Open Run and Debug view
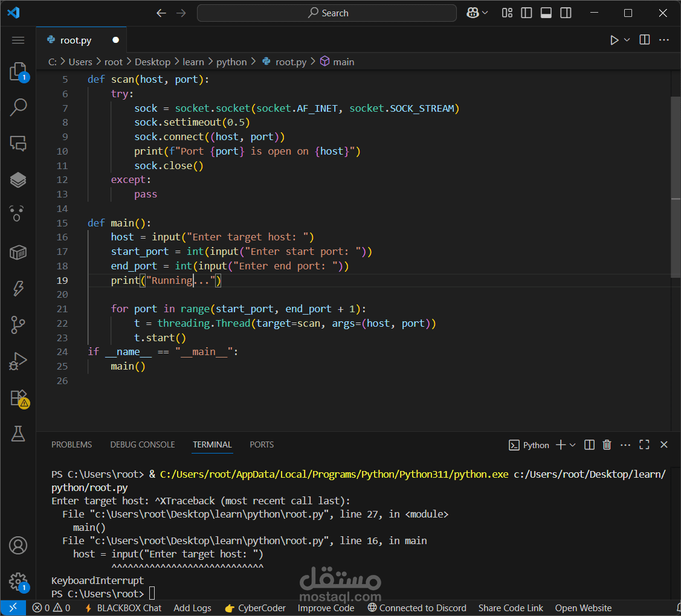Image resolution: width=681 pixels, height=616 pixels. 18,361
